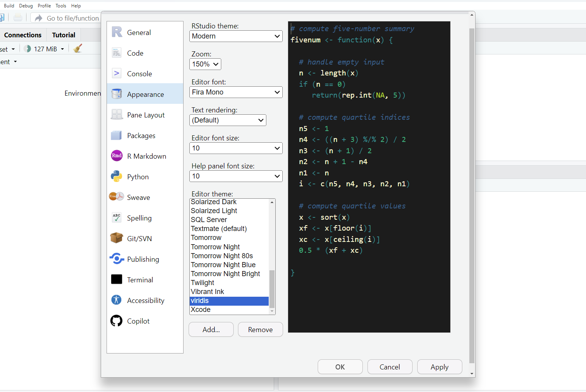
Task: Open the Zoom level dropdown
Action: (205, 64)
